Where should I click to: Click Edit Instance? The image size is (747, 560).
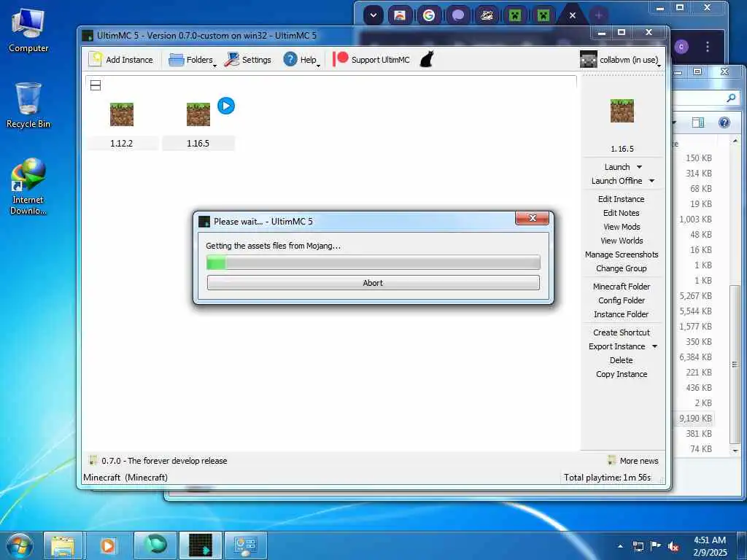(622, 199)
